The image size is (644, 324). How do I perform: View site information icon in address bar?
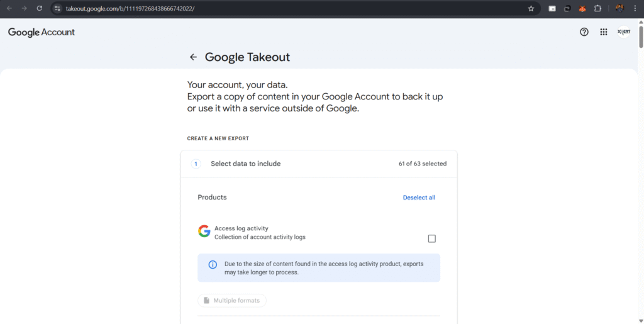click(57, 9)
